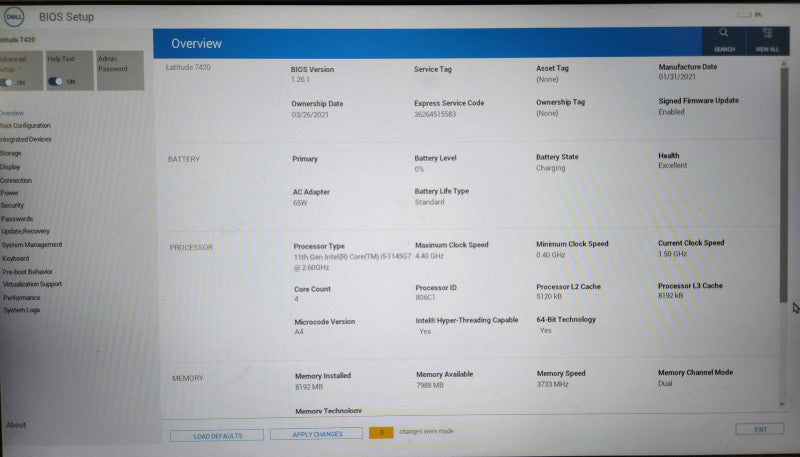Open Boot Configuration section

point(25,125)
